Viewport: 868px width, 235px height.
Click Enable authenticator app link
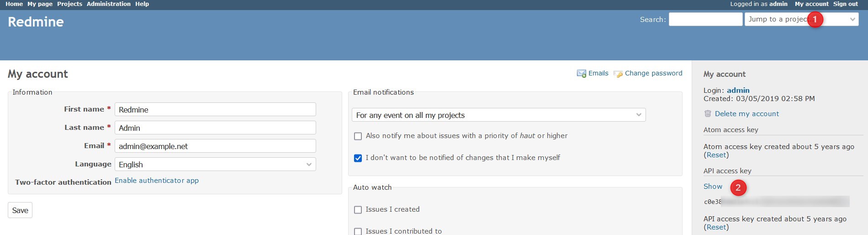pyautogui.click(x=156, y=181)
